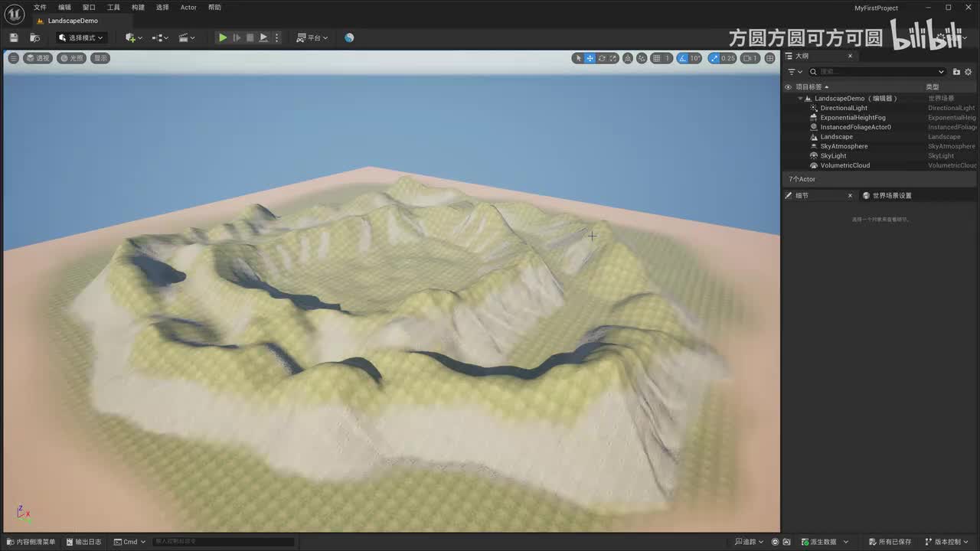
Task: Click the blue globe icon in the toolbar
Action: (349, 37)
